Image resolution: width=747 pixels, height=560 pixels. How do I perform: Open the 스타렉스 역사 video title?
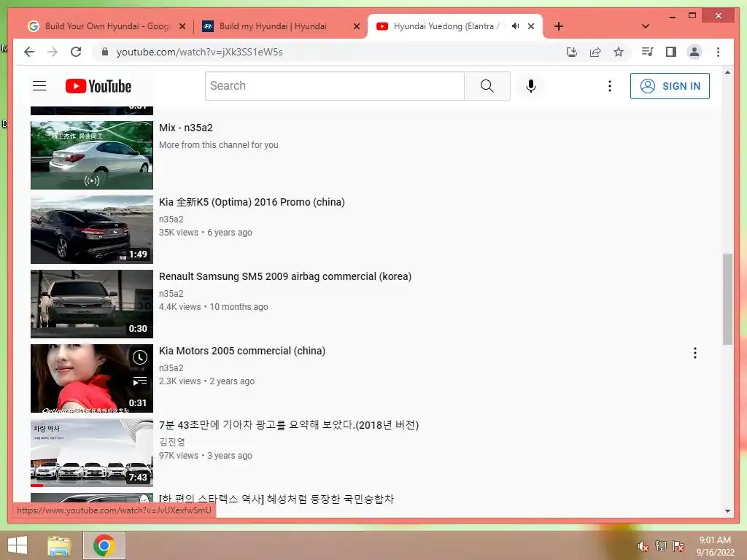[276, 499]
